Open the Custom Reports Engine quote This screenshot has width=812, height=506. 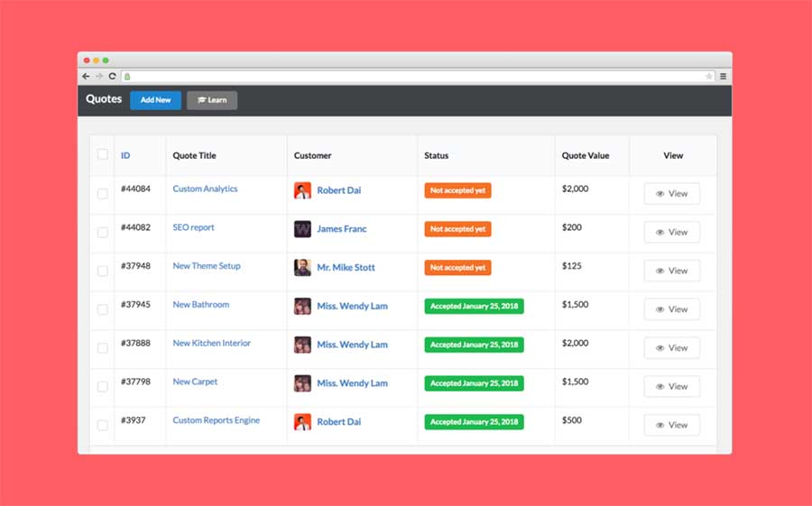(217, 420)
